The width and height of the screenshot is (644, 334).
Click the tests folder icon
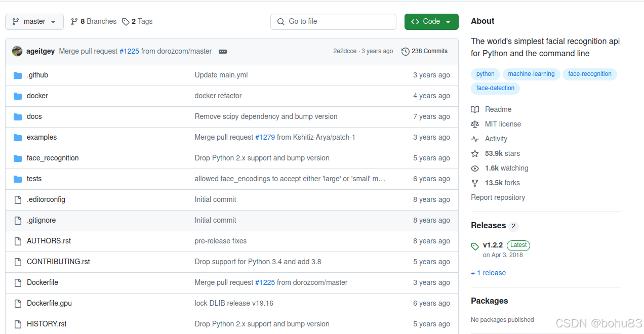[18, 179]
